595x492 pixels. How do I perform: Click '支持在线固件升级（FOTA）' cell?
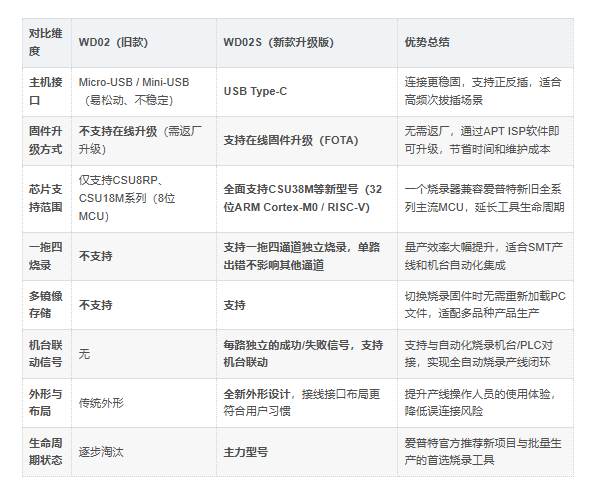pyautogui.click(x=307, y=141)
